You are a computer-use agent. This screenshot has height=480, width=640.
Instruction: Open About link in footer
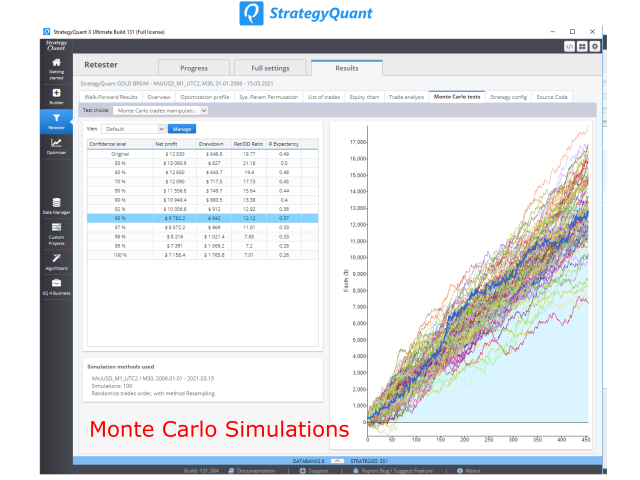click(x=473, y=471)
